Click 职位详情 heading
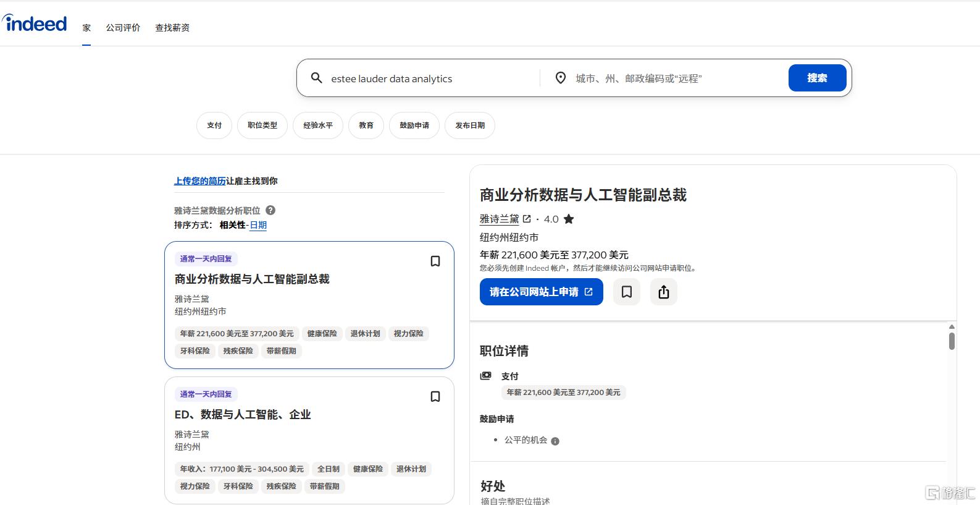 pos(504,351)
